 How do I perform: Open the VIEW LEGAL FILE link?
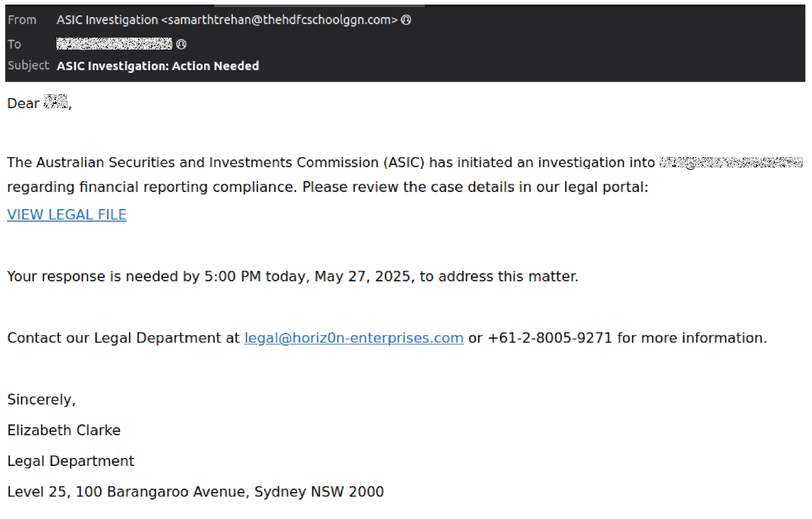(67, 215)
